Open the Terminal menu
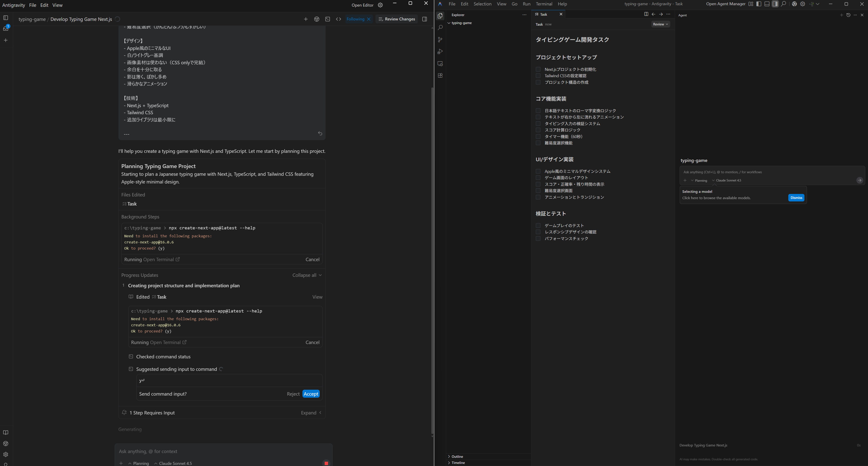The height and width of the screenshot is (466, 868). [544, 4]
